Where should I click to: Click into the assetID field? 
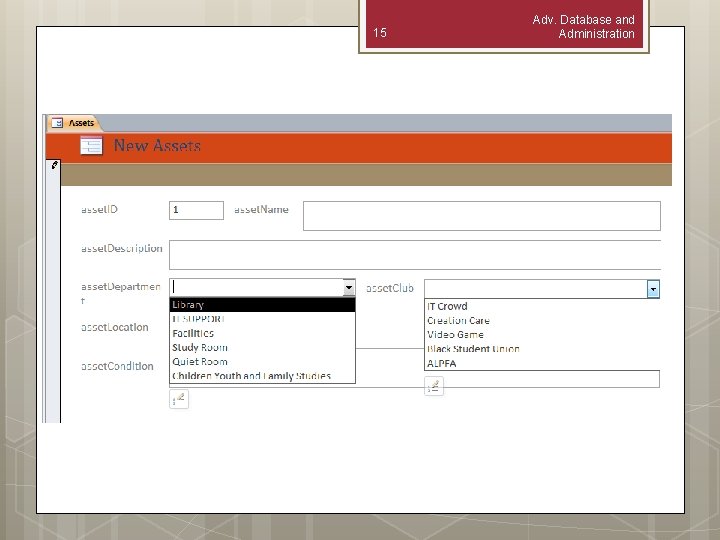(x=197, y=210)
